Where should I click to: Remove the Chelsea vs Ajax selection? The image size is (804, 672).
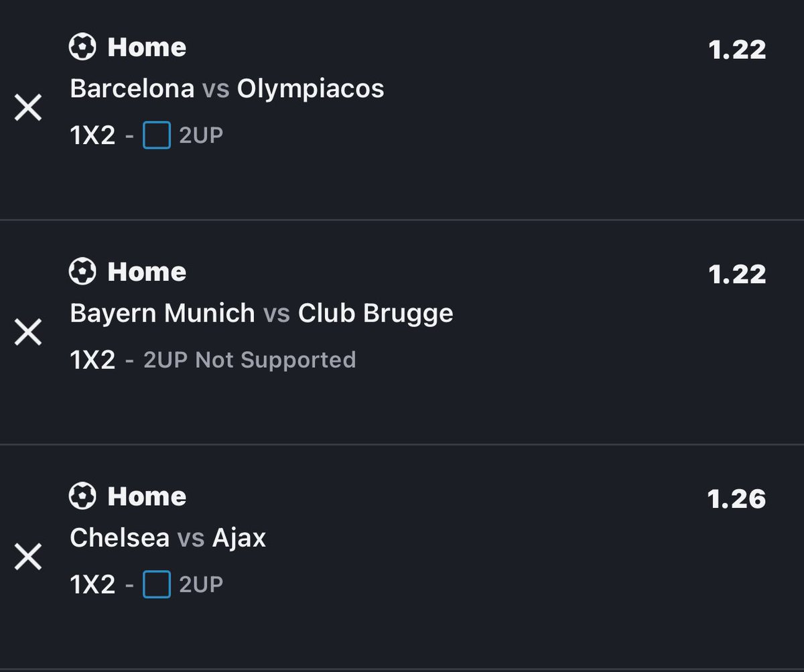[x=28, y=557]
